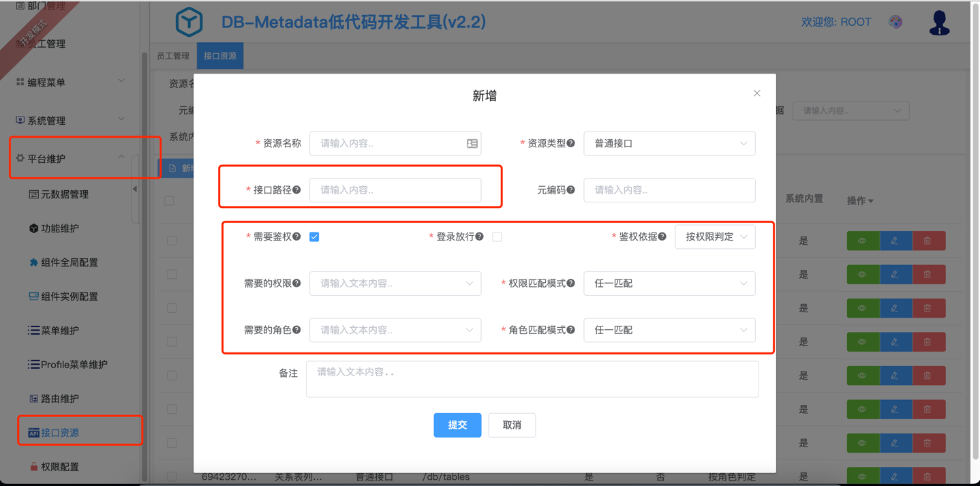The image size is (980, 486).
Task: Tick the table header select-all checkbox
Action: coord(169,201)
